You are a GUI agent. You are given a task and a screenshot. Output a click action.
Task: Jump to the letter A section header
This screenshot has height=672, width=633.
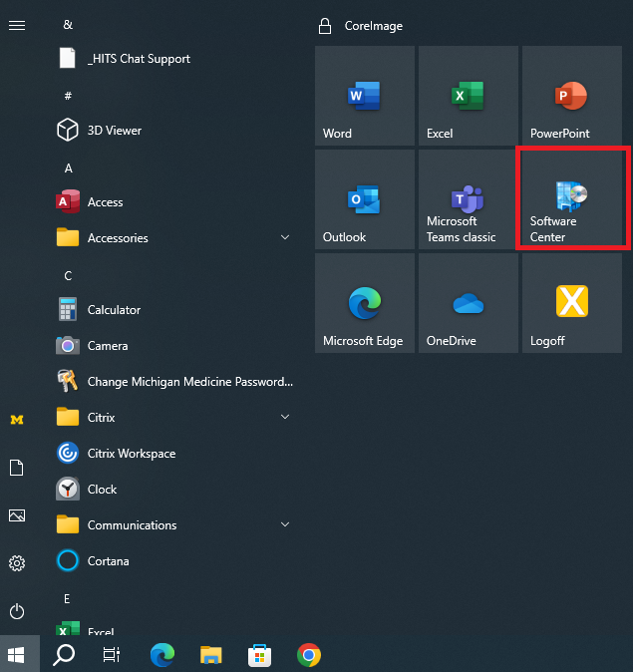(68, 168)
